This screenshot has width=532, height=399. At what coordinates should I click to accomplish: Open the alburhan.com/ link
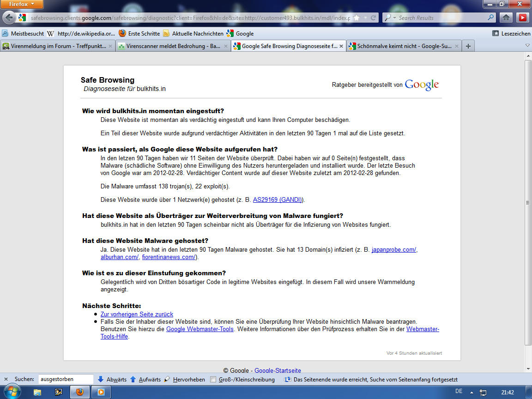pos(120,257)
